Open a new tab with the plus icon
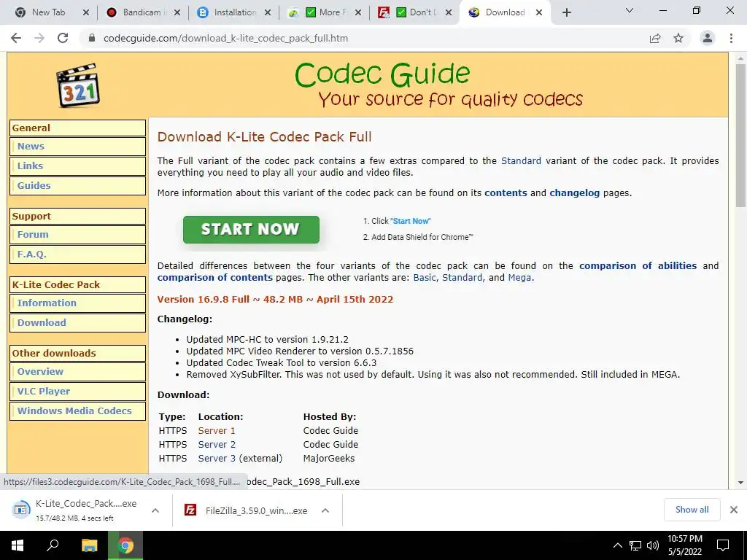 coord(566,12)
